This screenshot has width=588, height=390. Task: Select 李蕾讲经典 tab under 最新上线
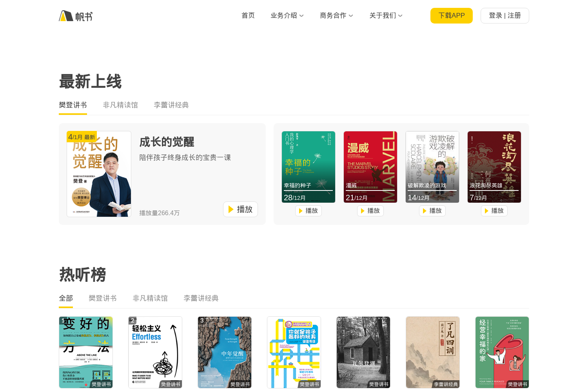[171, 105]
